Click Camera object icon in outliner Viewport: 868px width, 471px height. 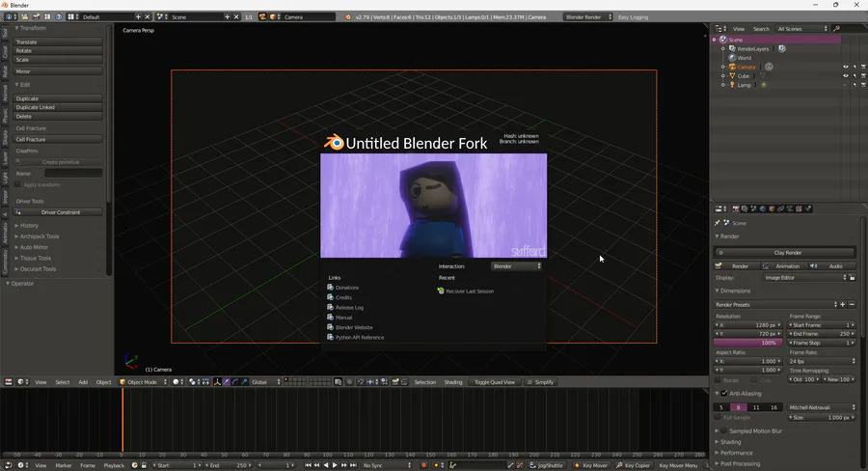[732, 67]
